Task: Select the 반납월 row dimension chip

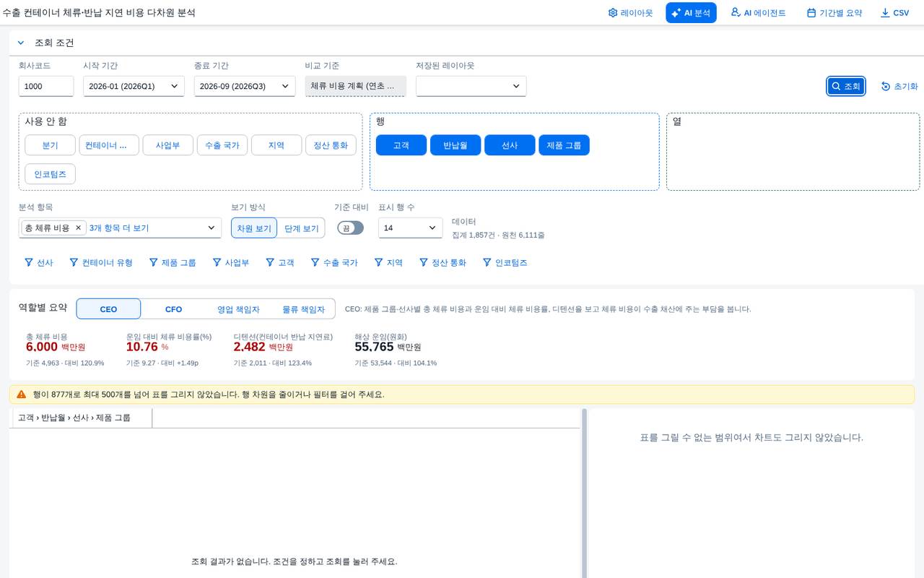Action: [x=456, y=145]
